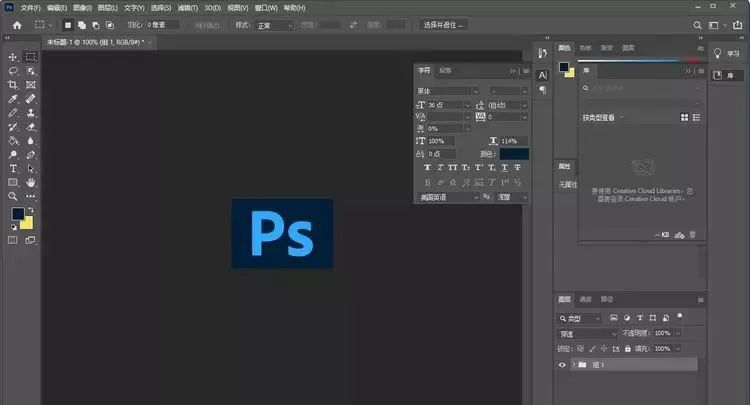Select the Hand tool
Image resolution: width=750 pixels, height=405 pixels.
tap(31, 183)
